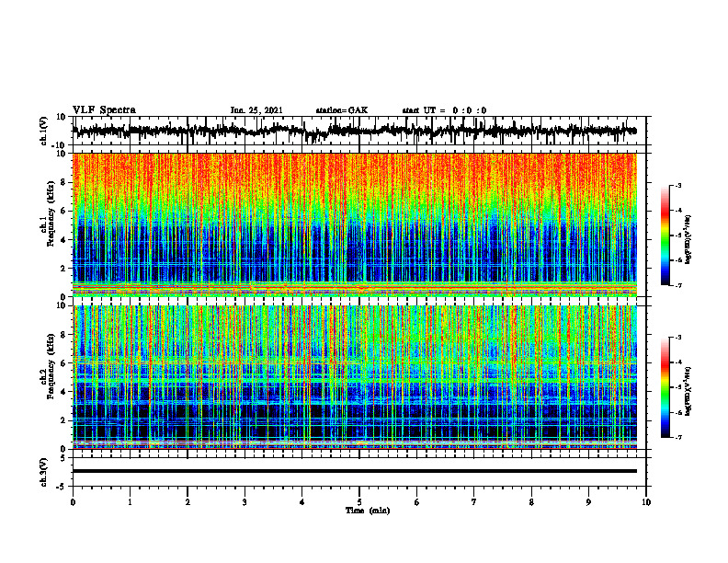Click the ch.2 color scale bar
Screen dimensions: 728x563
(x=665, y=387)
